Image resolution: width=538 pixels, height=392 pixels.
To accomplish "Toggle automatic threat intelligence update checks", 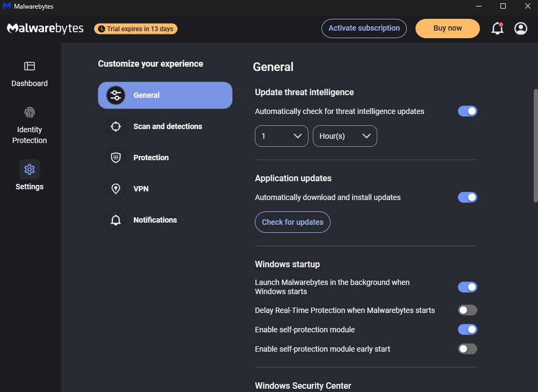I will click(x=467, y=111).
